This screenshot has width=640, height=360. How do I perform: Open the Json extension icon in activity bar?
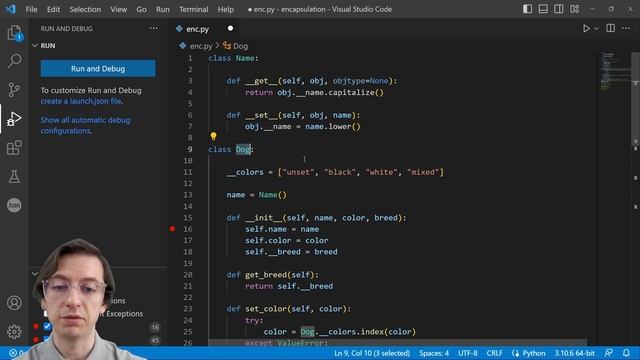[x=14, y=205]
